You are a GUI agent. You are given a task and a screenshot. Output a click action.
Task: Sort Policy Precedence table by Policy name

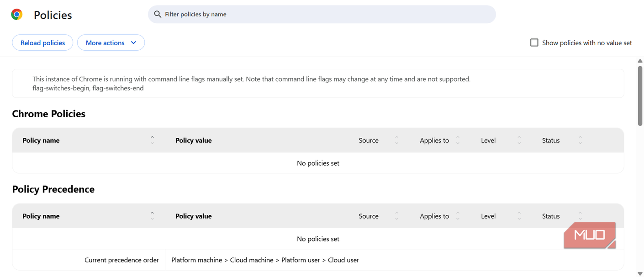click(152, 216)
